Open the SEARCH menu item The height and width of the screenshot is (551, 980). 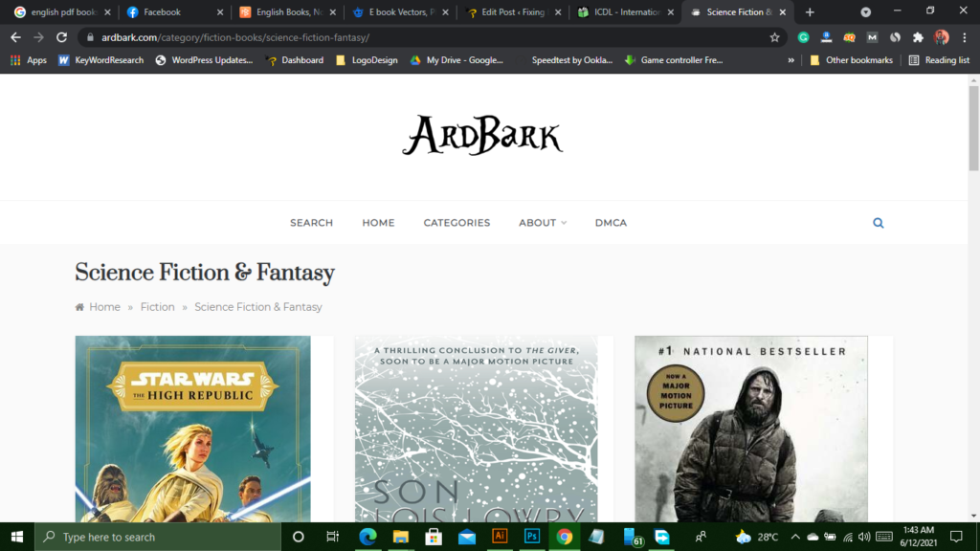pos(311,223)
